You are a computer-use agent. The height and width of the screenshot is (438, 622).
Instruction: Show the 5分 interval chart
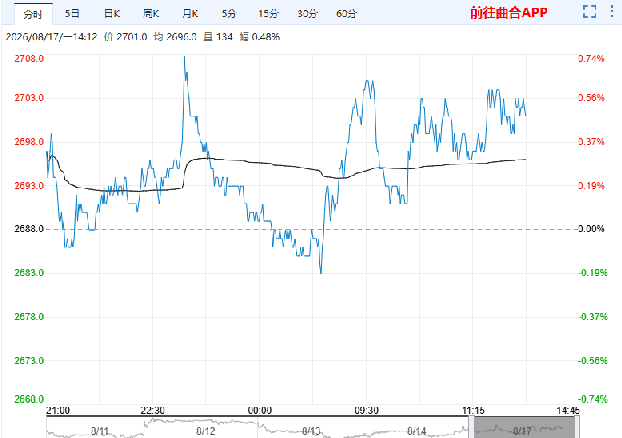[x=229, y=13]
